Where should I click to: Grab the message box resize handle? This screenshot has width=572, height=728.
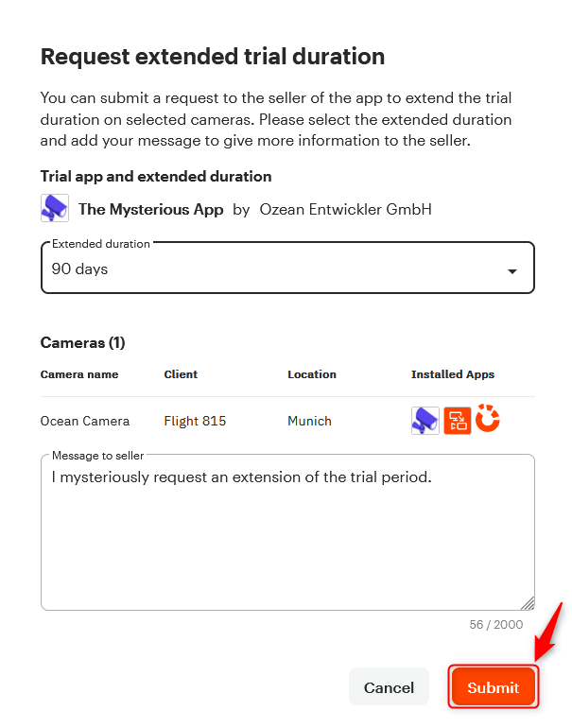pyautogui.click(x=528, y=603)
